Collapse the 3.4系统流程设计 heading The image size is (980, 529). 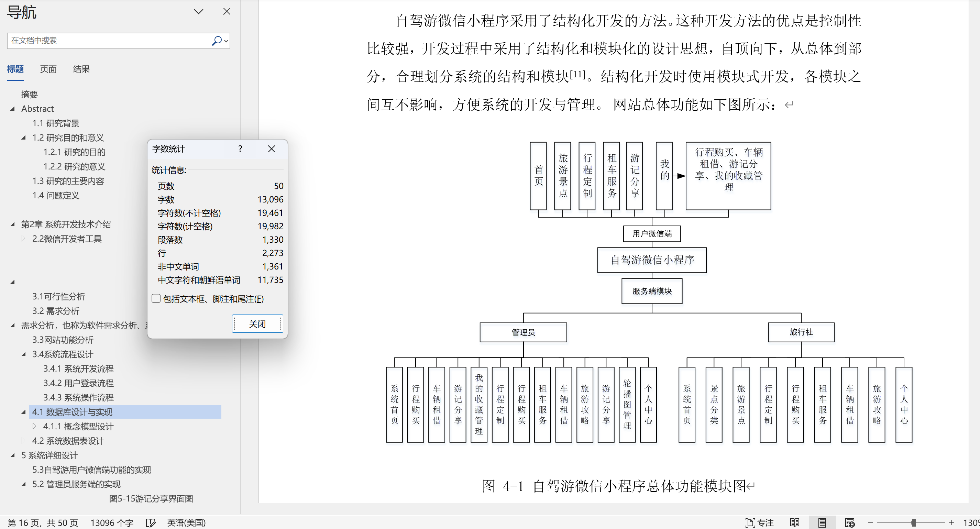tap(24, 354)
